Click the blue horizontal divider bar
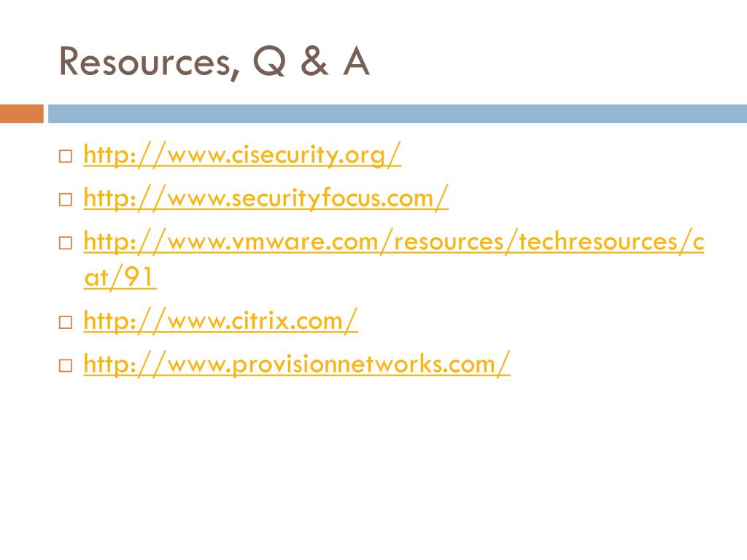This screenshot has height=560, width=747. tap(398, 114)
